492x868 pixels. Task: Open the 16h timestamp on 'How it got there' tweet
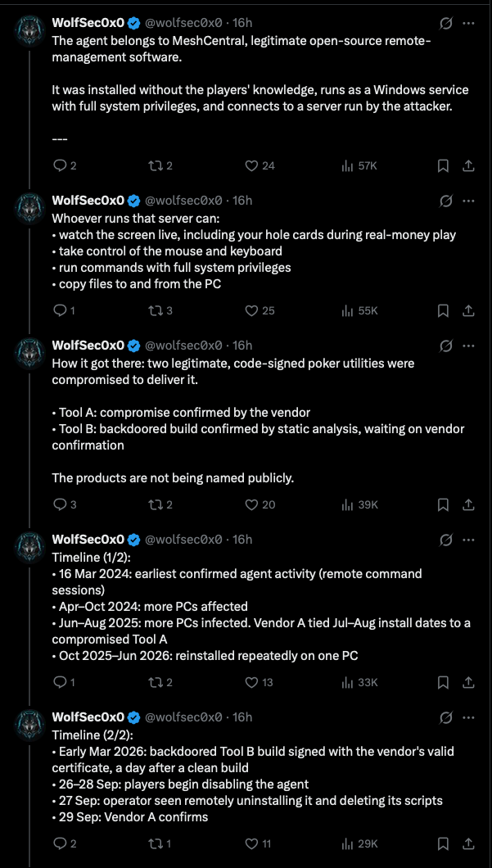tap(242, 346)
